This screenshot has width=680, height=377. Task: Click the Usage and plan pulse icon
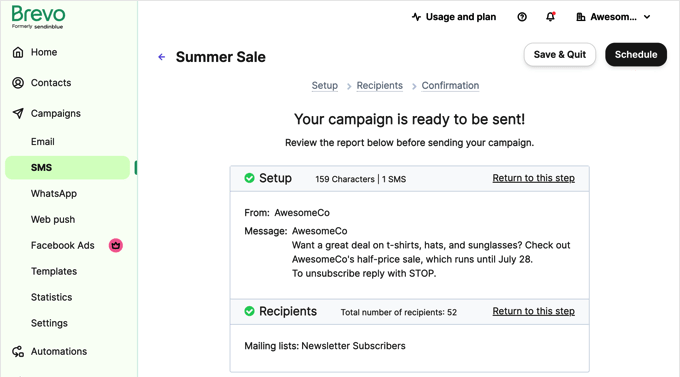(x=416, y=17)
